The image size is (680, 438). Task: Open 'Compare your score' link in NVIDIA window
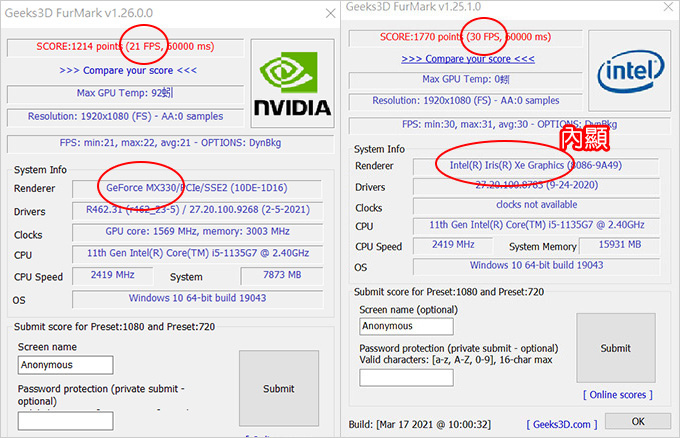point(128,70)
